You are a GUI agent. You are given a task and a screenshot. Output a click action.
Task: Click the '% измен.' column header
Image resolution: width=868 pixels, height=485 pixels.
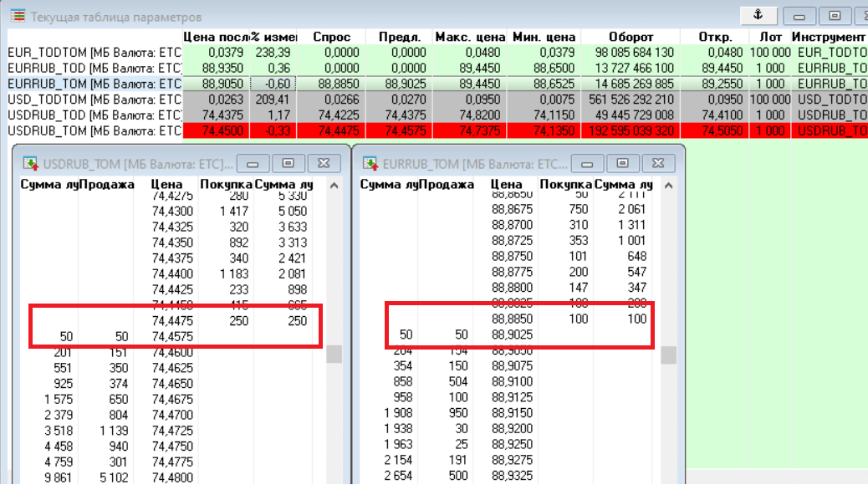[273, 37]
